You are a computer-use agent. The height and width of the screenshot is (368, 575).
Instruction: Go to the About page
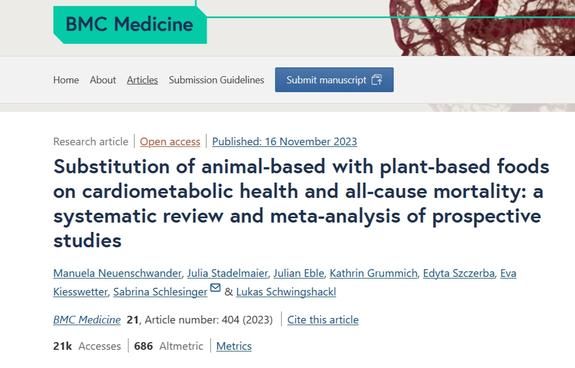coord(103,80)
